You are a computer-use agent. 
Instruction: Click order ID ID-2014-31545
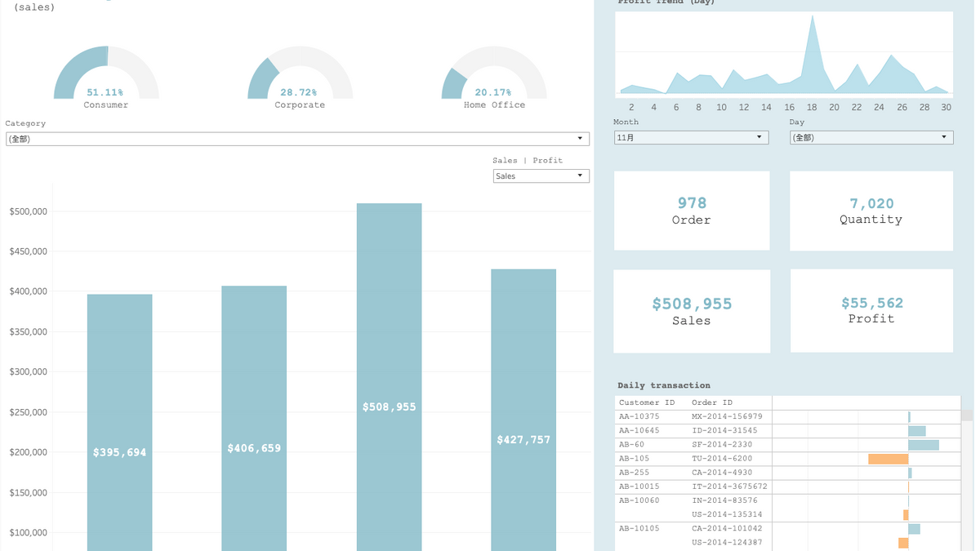coord(724,430)
